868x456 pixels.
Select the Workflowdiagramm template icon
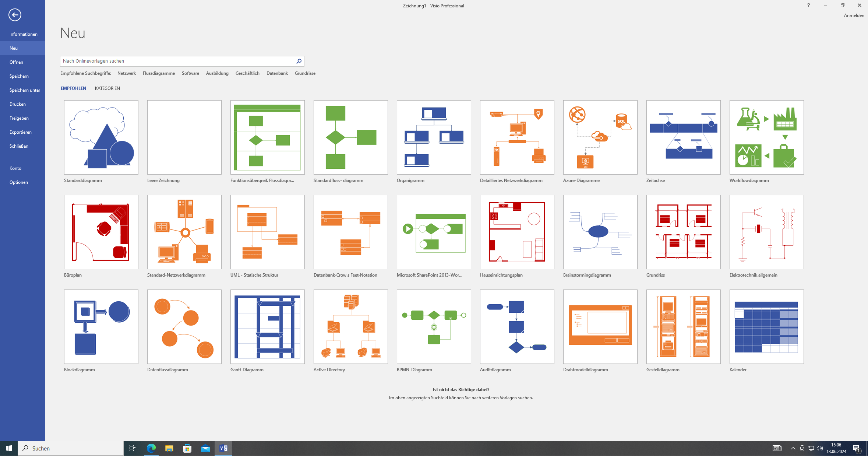[767, 137]
